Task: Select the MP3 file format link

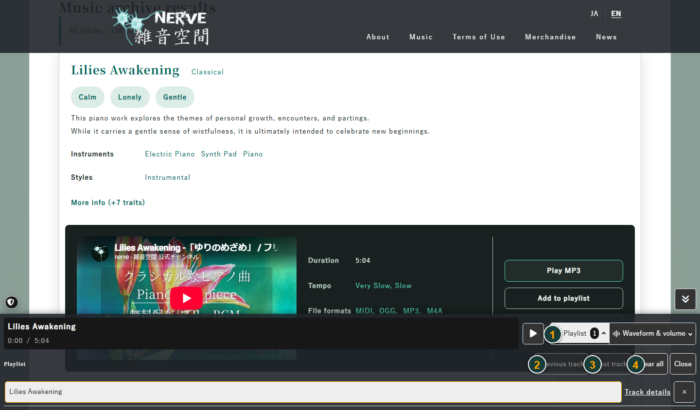Action: [x=411, y=311]
